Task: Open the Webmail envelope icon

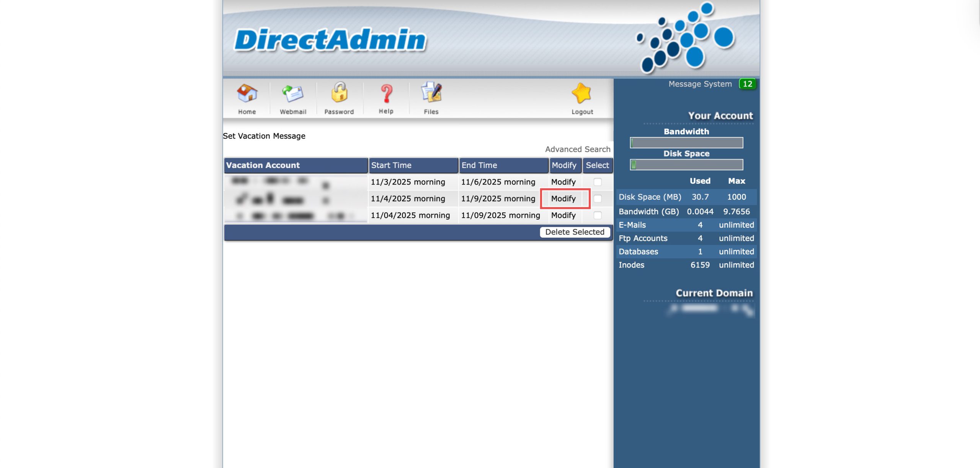Action: (x=293, y=94)
